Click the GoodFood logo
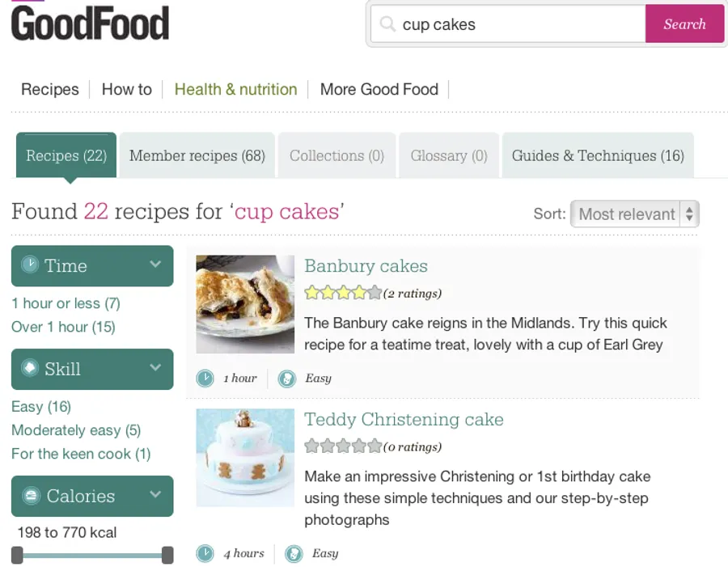Screen dimensions: 728x567 point(90,23)
